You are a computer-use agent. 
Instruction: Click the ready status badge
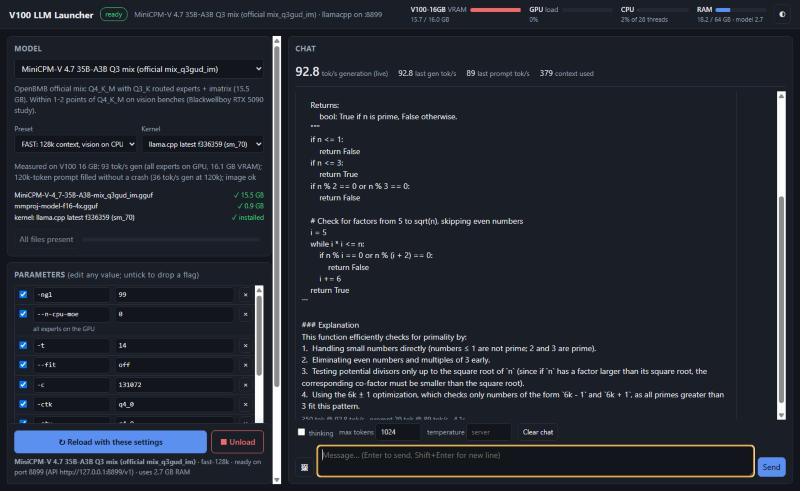coord(113,14)
